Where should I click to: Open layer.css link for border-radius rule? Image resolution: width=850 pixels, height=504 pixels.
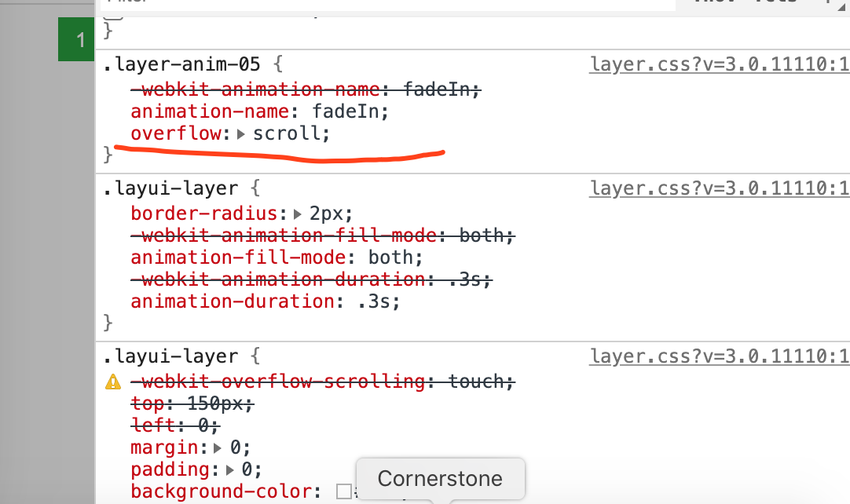[x=719, y=188]
